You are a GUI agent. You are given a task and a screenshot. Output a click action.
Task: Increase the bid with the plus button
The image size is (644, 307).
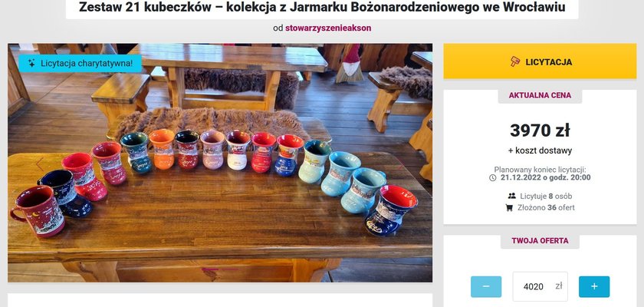point(594,286)
